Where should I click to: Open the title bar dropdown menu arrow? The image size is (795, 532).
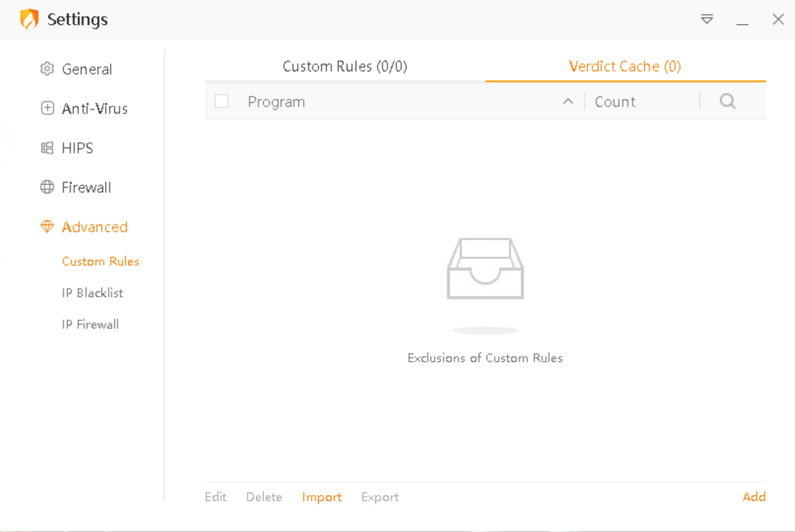707,20
